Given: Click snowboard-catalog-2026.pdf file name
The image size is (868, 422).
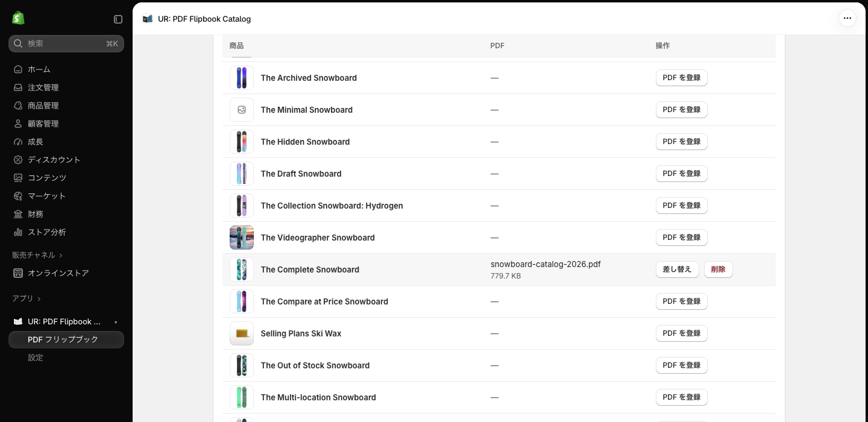Looking at the screenshot, I should (546, 264).
